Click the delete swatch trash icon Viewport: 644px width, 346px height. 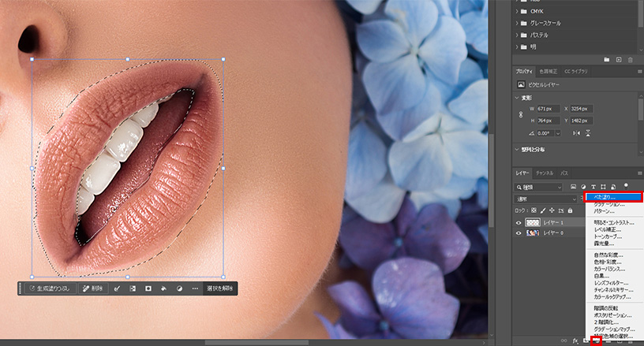tap(631, 59)
